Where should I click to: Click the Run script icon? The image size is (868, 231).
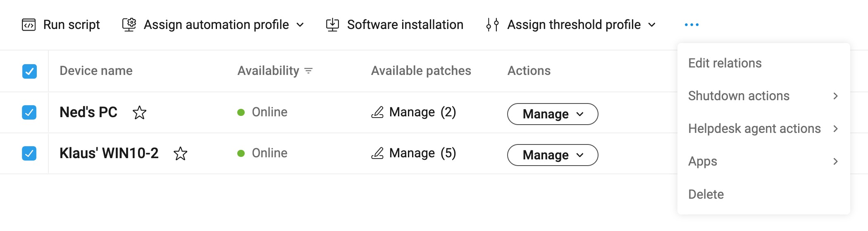click(29, 25)
